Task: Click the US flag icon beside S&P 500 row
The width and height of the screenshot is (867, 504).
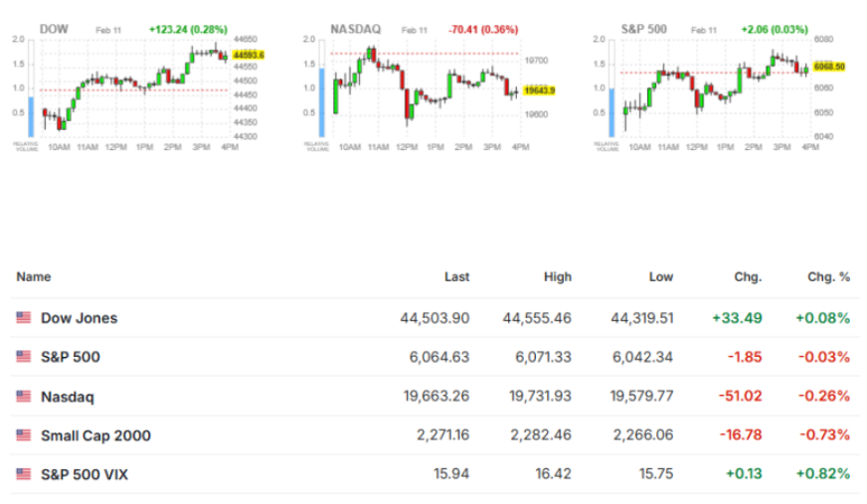Action: point(23,357)
